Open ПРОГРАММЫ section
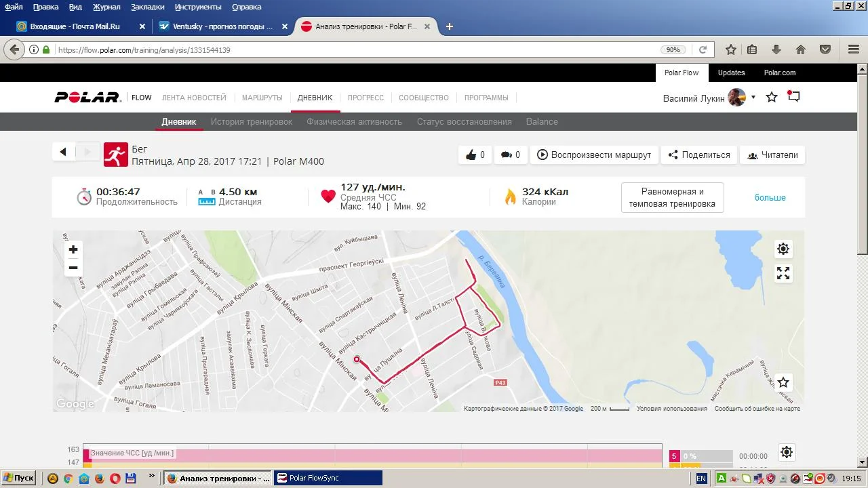Screen dimensions: 868x488 pyautogui.click(x=486, y=98)
